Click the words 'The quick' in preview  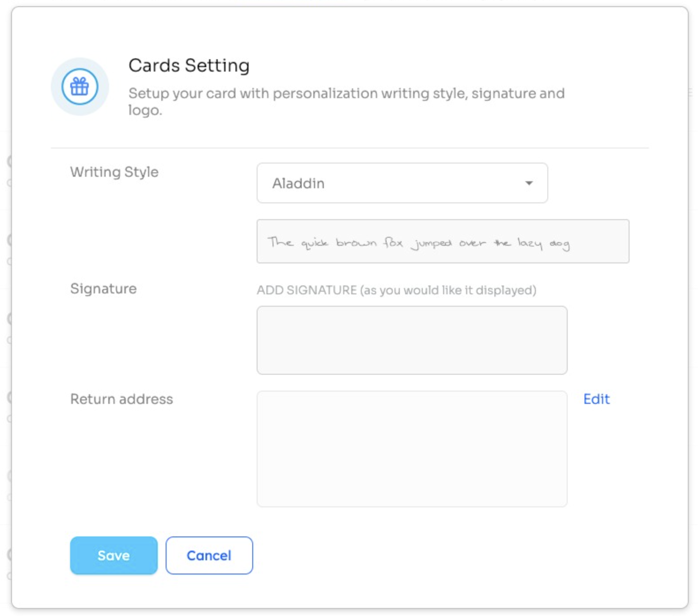click(298, 243)
